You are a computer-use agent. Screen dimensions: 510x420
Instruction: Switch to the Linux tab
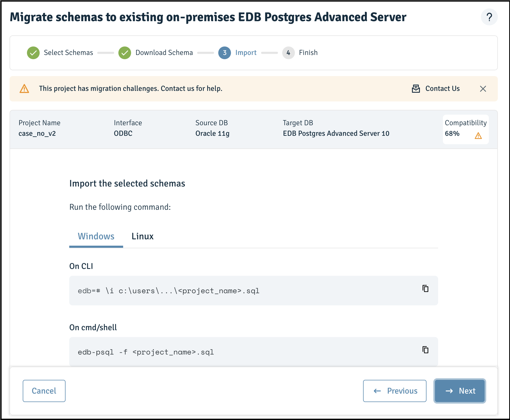pos(142,236)
